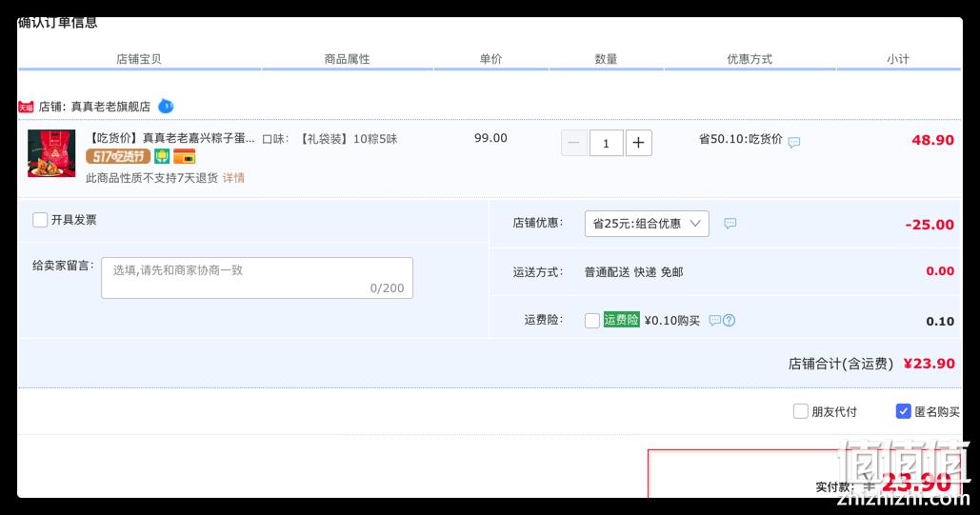Click the comment icon next to 省50.10:吃货价

tap(793, 143)
